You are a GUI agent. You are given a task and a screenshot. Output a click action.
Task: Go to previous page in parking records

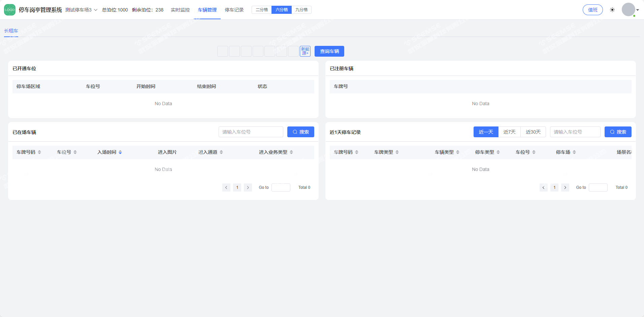click(543, 188)
